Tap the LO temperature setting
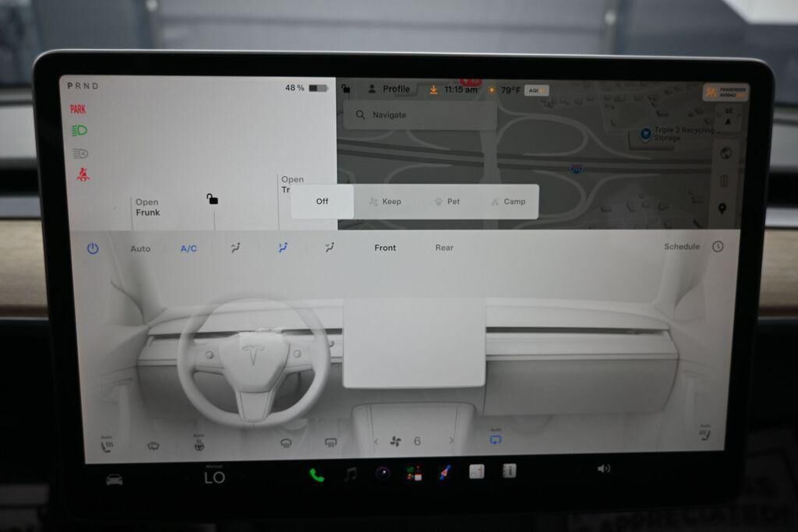 [214, 477]
